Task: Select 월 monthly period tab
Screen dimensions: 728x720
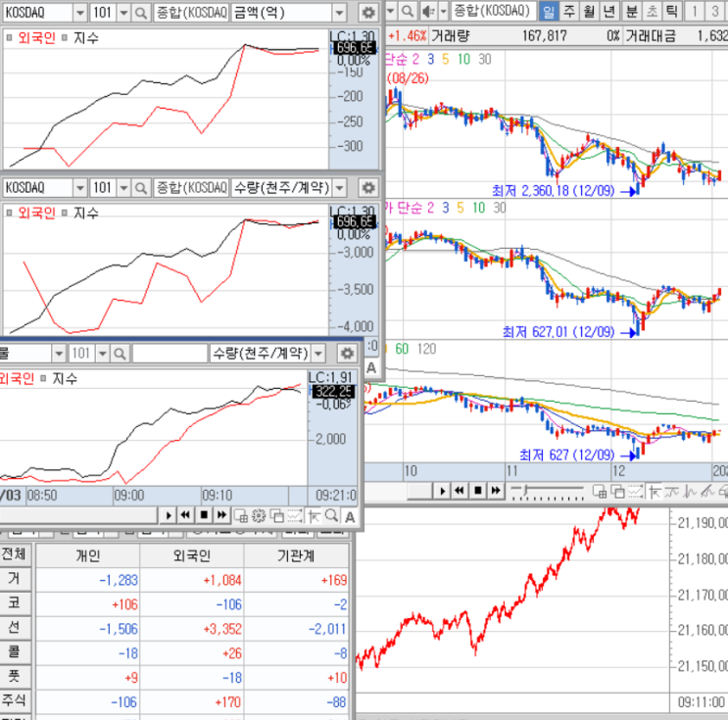Action: [x=589, y=11]
